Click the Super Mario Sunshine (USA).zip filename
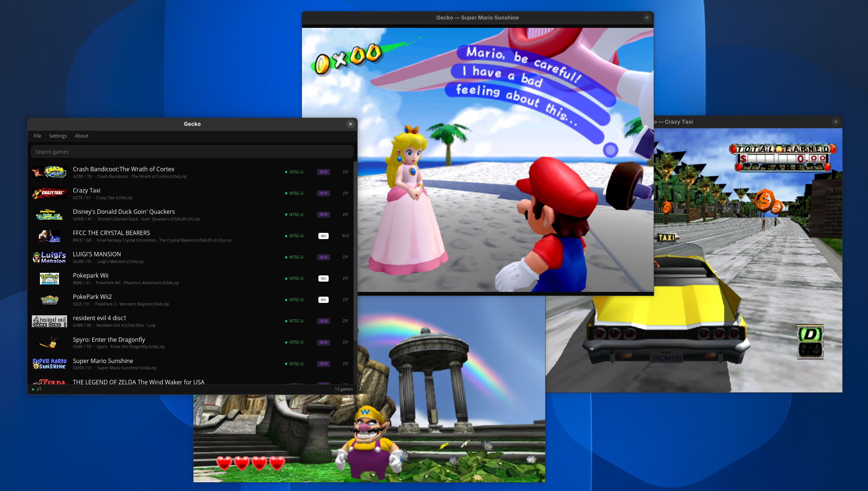 point(127,368)
